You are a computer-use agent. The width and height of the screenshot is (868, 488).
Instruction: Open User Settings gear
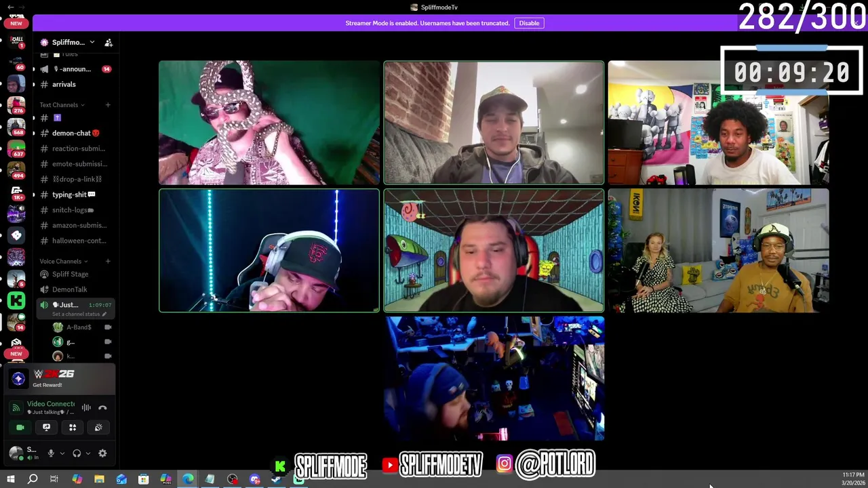tap(102, 453)
